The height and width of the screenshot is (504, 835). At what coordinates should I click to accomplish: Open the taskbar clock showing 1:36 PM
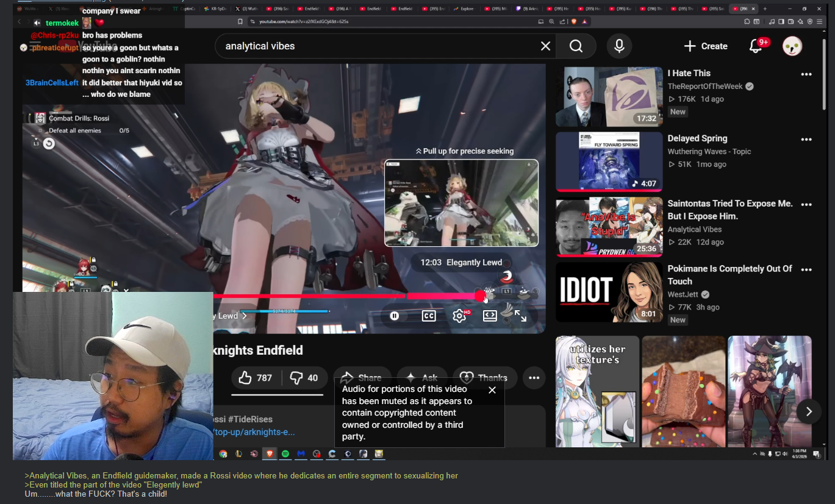tap(800, 454)
